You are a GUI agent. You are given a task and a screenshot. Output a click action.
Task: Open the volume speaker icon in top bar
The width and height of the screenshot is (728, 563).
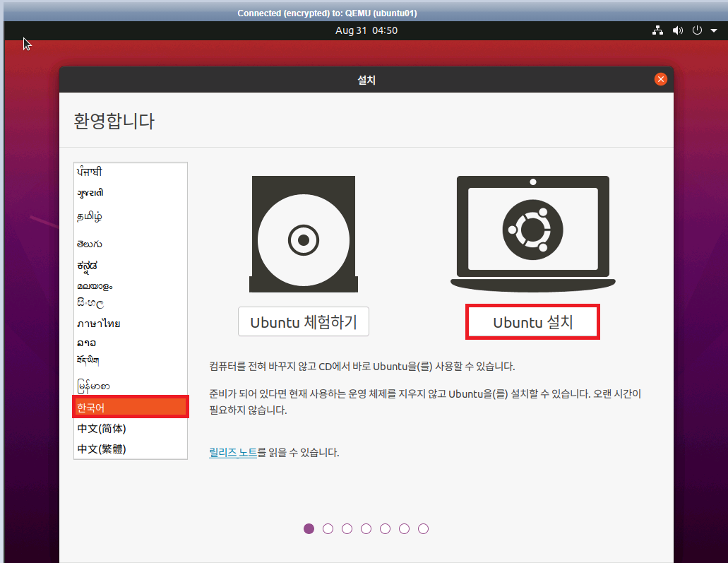point(678,30)
